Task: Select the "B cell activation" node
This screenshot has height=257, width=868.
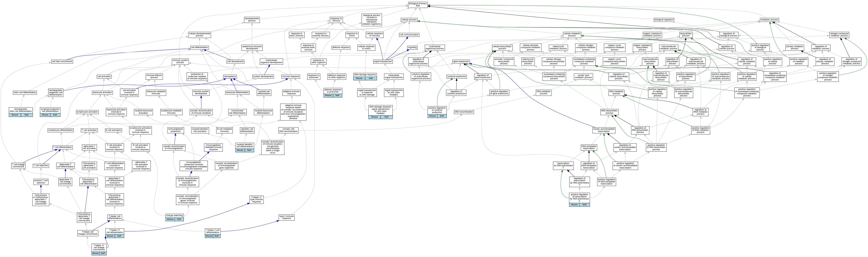Action: coord(114,130)
